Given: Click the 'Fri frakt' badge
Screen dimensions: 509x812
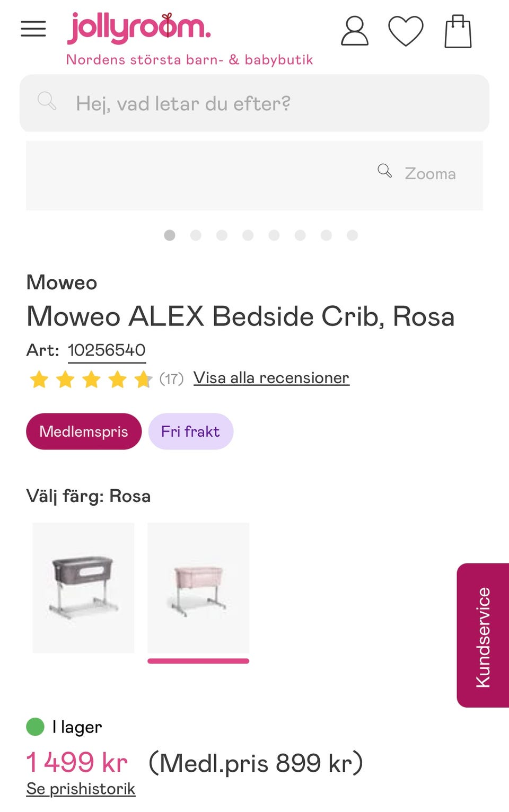Looking at the screenshot, I should 190,431.
